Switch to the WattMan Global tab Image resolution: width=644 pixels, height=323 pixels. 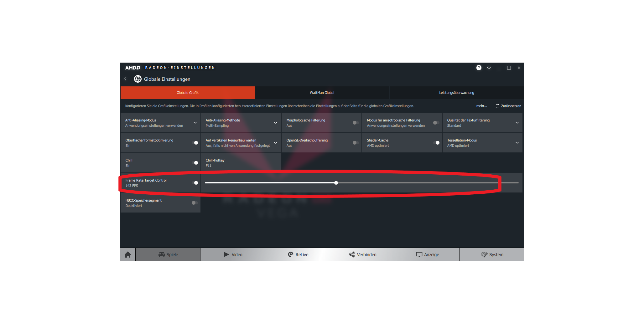pos(322,93)
